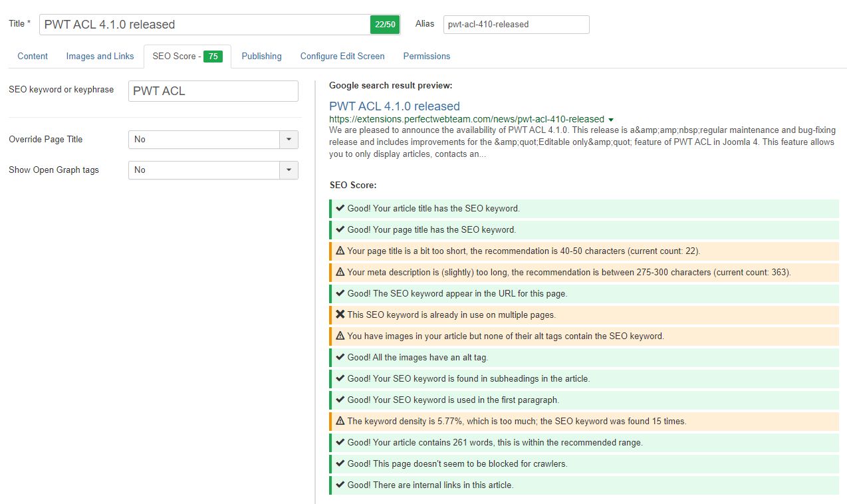Image resolution: width=847 pixels, height=504 pixels.
Task: Click the small arrow after the preview URL
Action: coord(610,120)
